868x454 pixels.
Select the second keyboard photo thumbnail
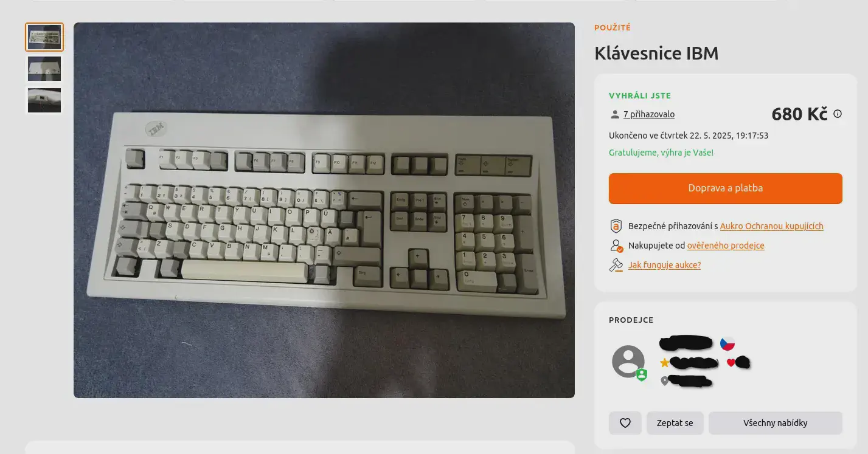[44, 69]
